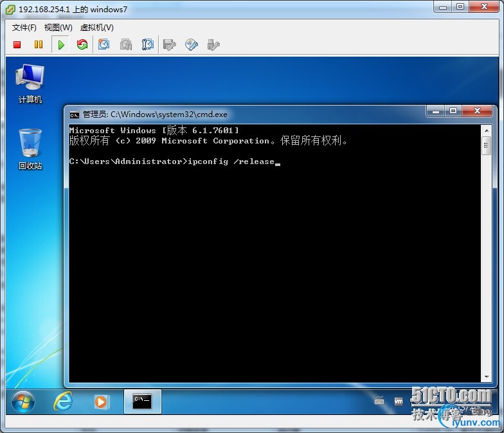Screen dimensions: 504x433
Task: Click the VMware console title bar icon
Action: pyautogui.click(x=10, y=10)
